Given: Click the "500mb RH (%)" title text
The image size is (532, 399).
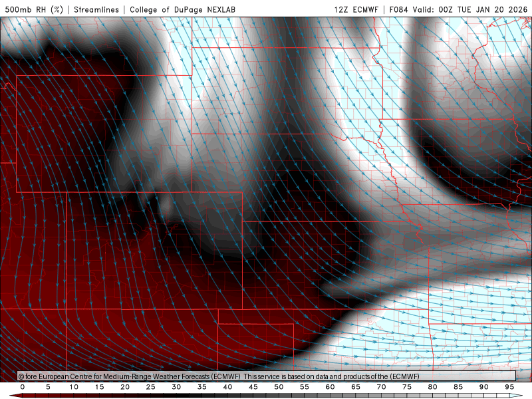Looking at the screenshot, I should pyautogui.click(x=34, y=9).
